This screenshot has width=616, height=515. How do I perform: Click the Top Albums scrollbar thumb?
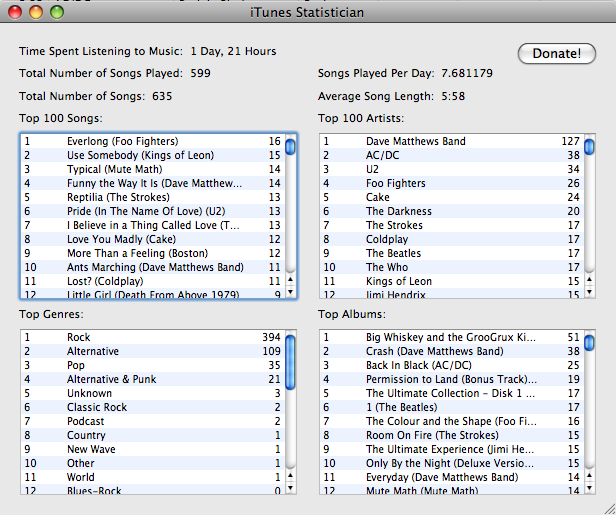click(x=589, y=343)
